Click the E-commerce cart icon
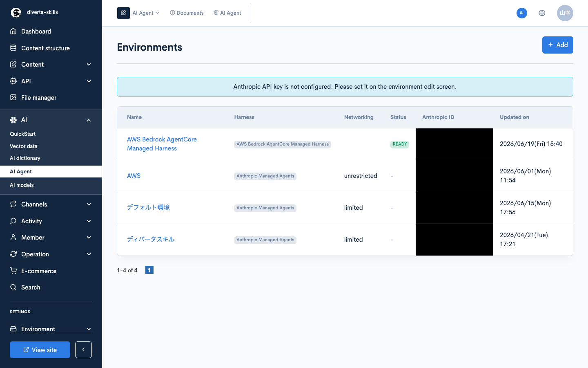This screenshot has height=368, width=588. 13,271
